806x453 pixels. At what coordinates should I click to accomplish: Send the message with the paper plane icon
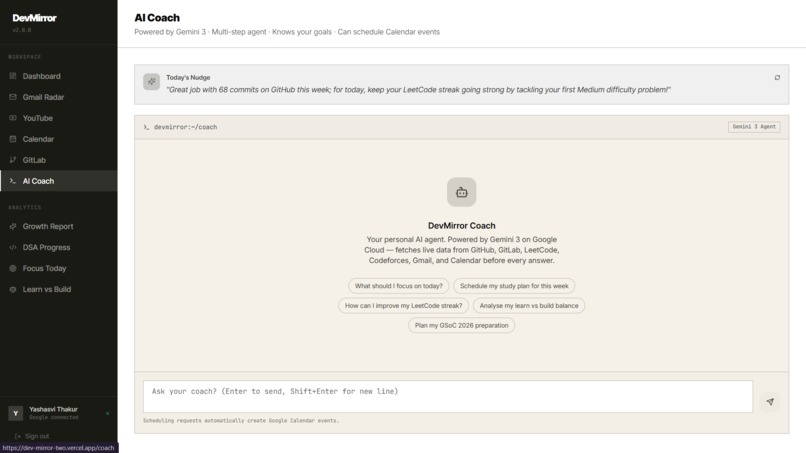pos(770,402)
